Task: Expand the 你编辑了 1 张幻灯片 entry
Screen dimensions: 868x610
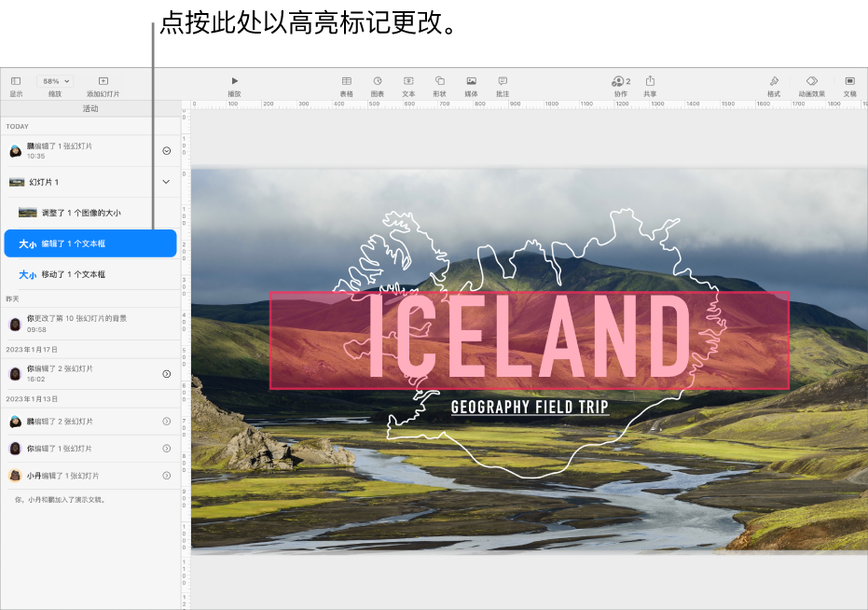Action: point(166,449)
